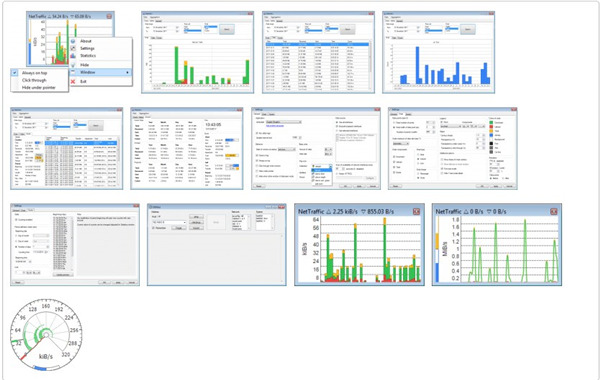Viewport: 600px width, 380px height.
Task: Click the red swatch in chart settings thumbnail
Action: [x=491, y=127]
